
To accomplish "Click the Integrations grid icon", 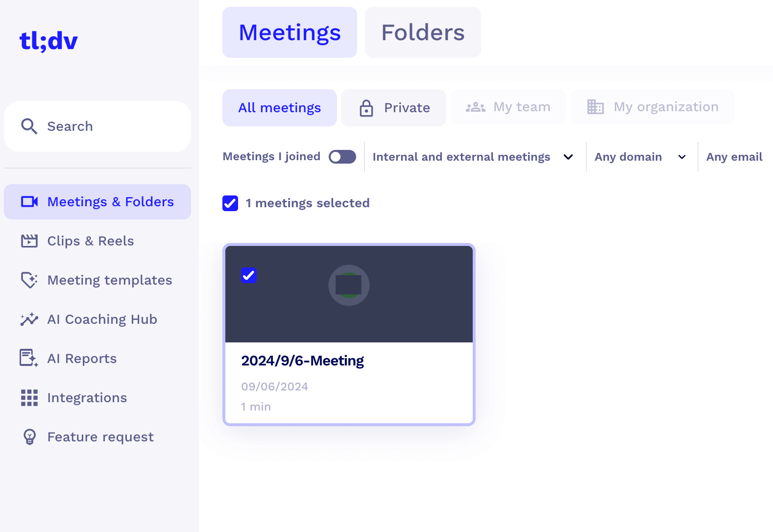I will pyautogui.click(x=29, y=398).
